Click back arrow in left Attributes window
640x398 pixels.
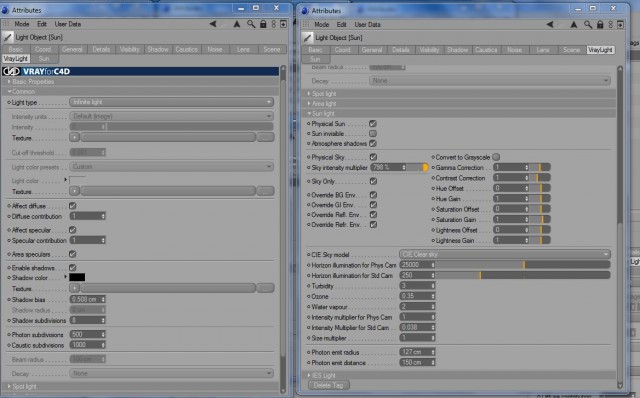coord(213,24)
